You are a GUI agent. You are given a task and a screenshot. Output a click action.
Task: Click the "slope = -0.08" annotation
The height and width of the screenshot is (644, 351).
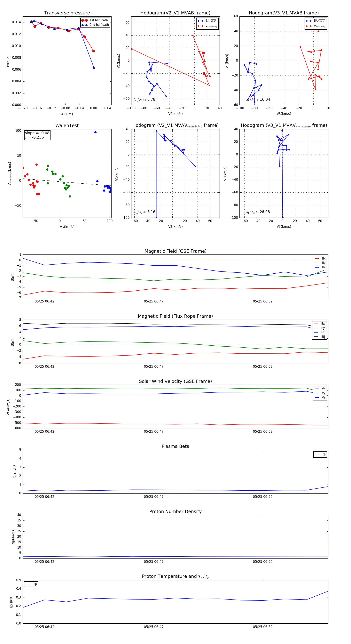click(x=37, y=133)
